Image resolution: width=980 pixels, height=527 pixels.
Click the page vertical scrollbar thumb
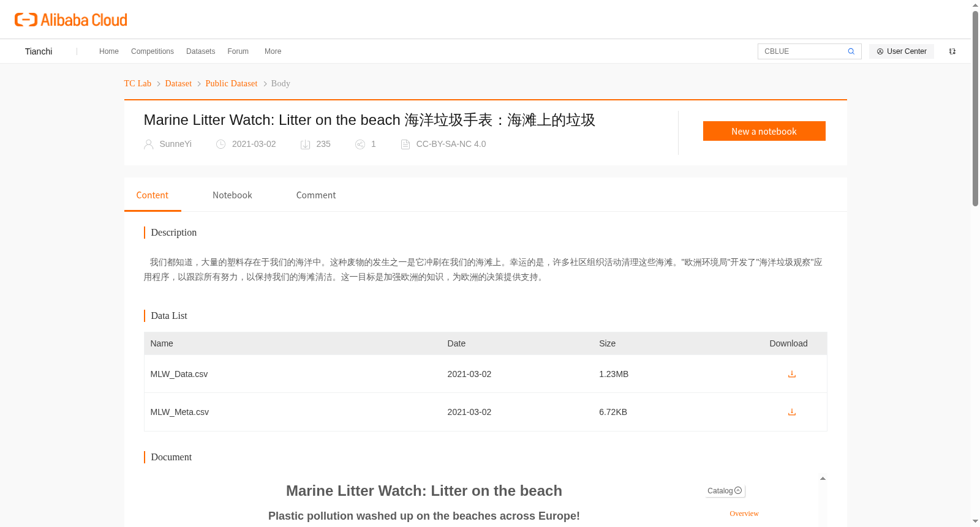976,108
